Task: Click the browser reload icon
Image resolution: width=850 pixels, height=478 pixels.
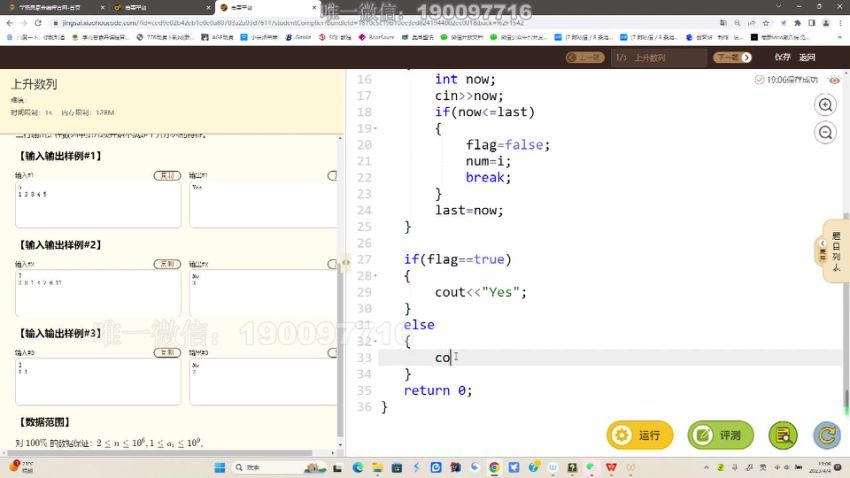Action: coord(37,23)
